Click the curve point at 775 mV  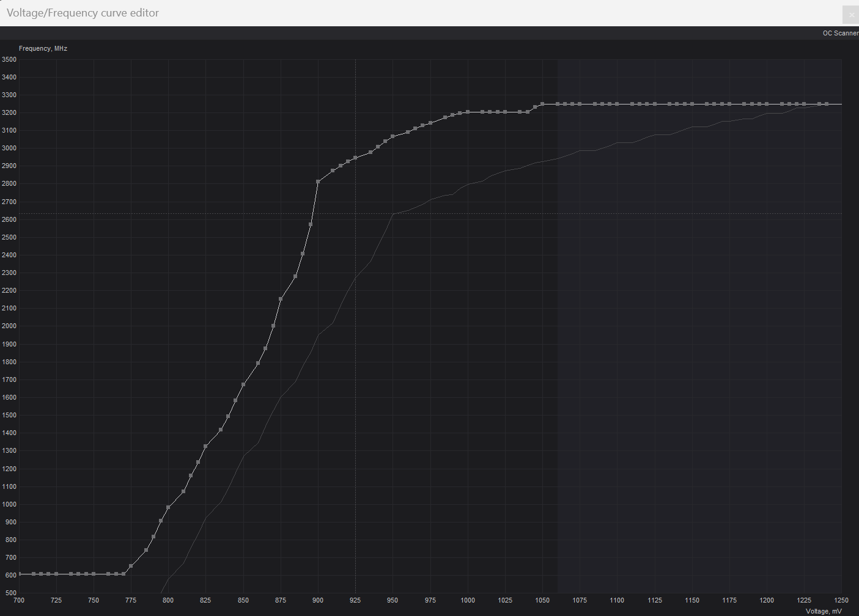(131, 566)
